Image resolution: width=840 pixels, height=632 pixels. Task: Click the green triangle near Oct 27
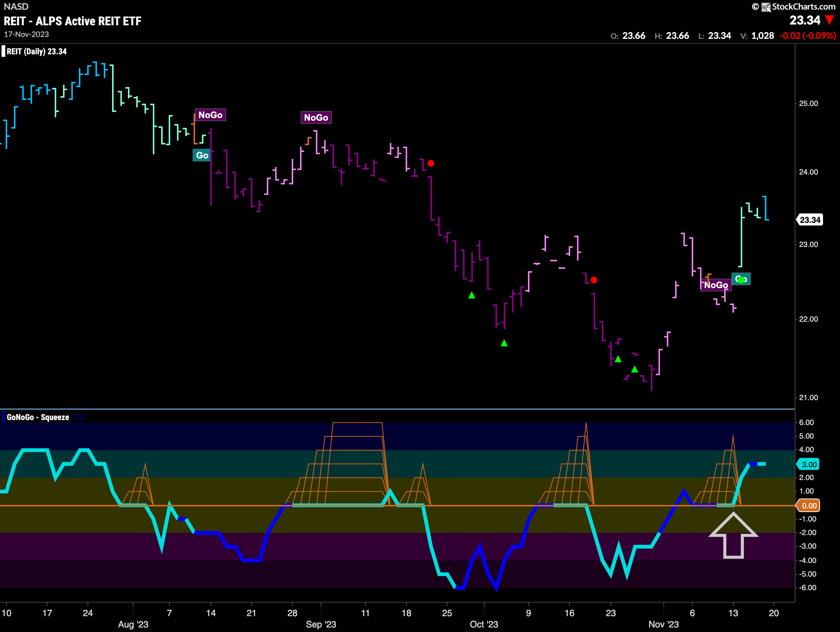(x=635, y=369)
